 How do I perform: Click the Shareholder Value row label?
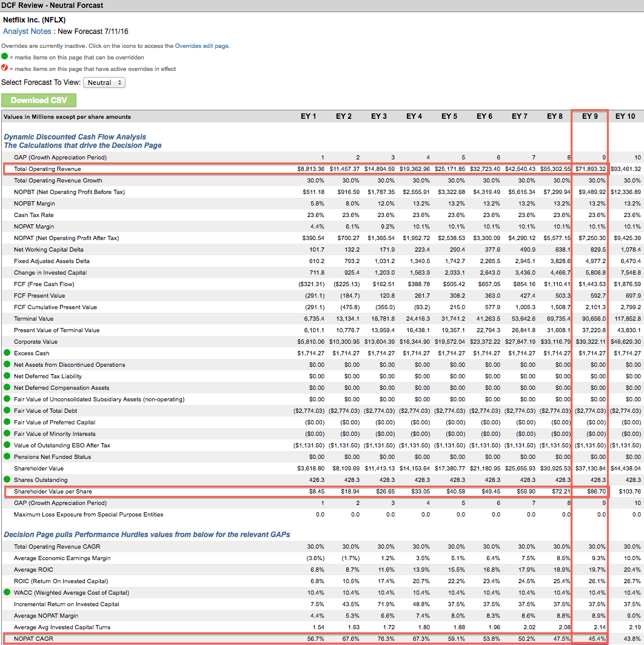click(39, 469)
